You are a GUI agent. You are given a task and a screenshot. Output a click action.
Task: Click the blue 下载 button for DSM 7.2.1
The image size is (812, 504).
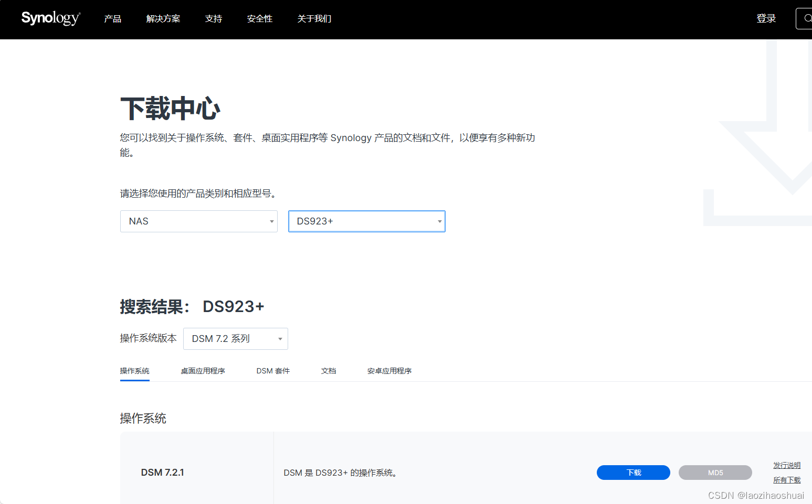[634, 473]
